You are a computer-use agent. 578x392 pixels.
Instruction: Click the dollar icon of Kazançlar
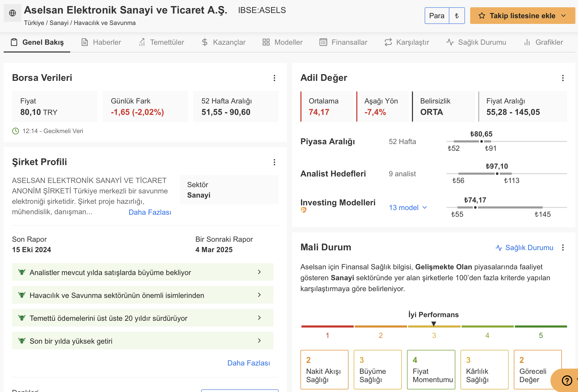click(x=205, y=42)
